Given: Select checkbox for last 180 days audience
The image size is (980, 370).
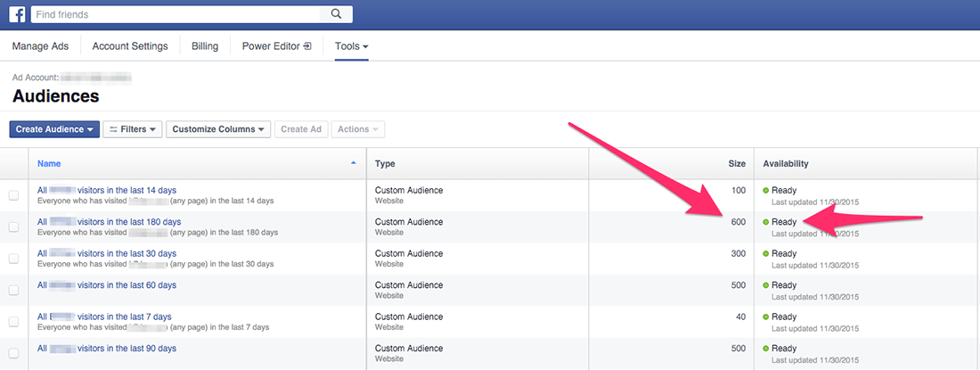Looking at the screenshot, I should click(13, 227).
